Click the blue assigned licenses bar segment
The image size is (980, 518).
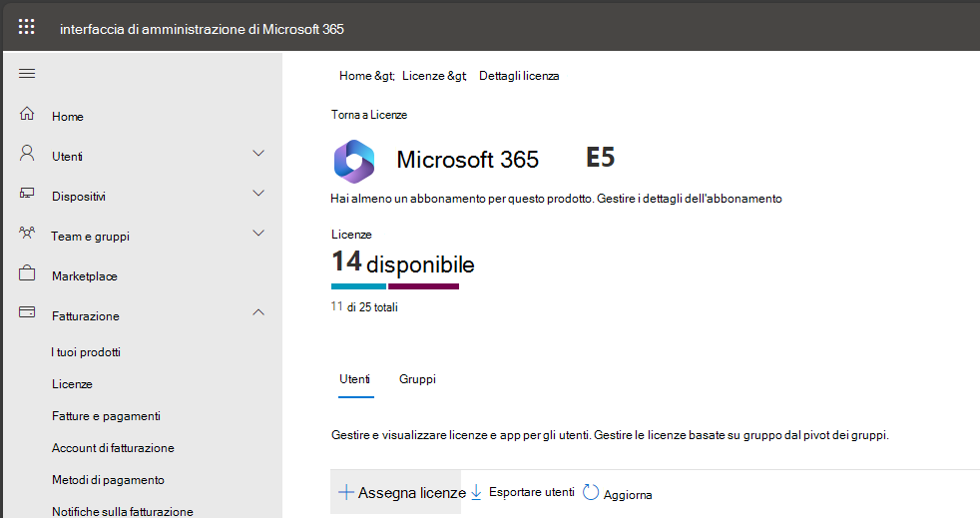358,286
